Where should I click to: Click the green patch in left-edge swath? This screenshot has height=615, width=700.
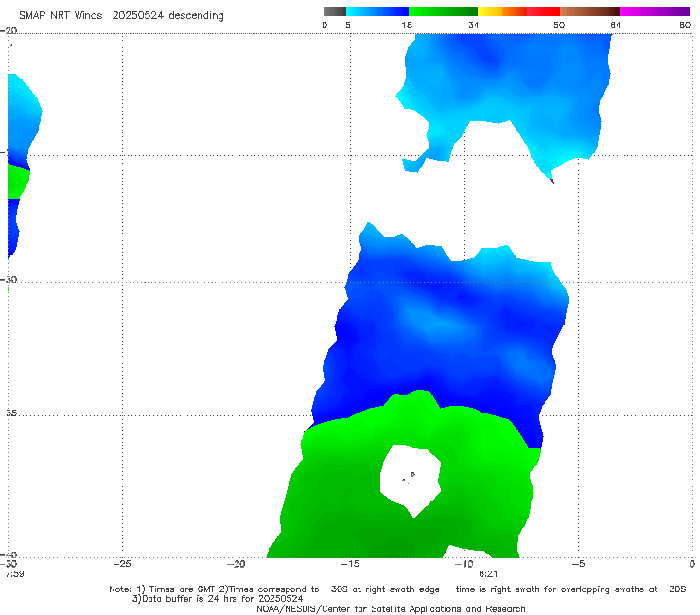pyautogui.click(x=17, y=182)
